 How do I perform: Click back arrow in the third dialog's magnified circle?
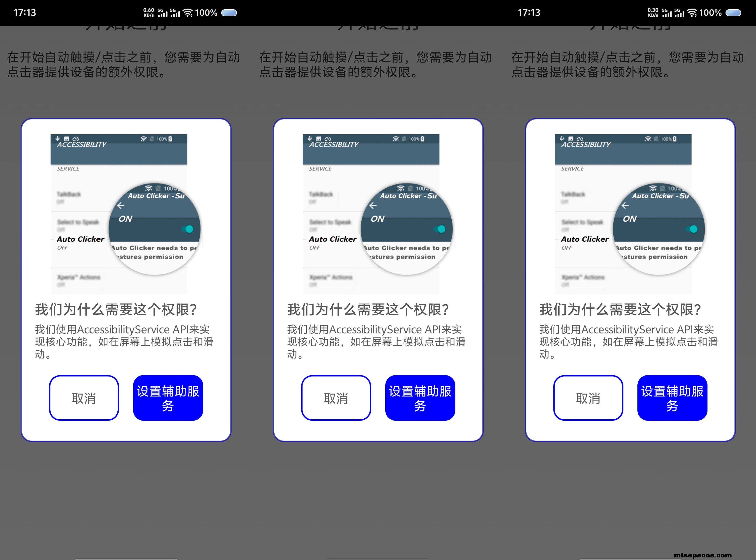coord(625,206)
